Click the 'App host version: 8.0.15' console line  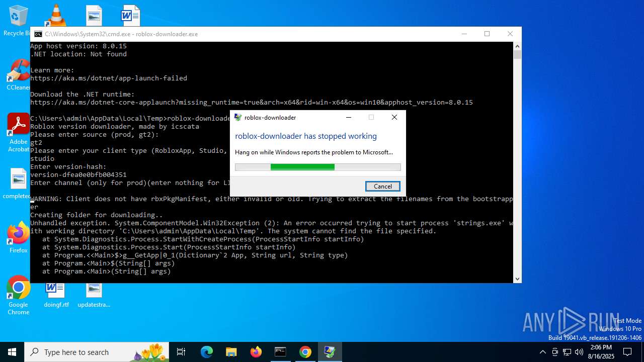(78, 46)
